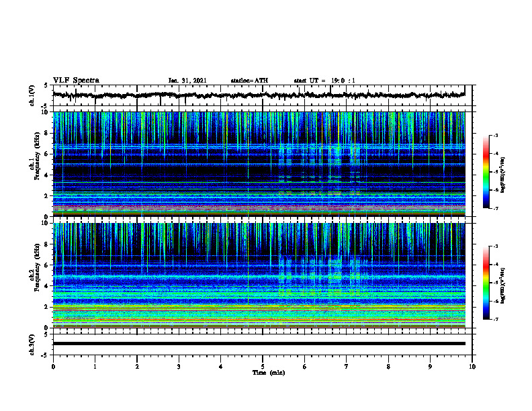The width and height of the screenshot is (532, 411).
Task: Click time axis tick label "4"
Action: click(221, 367)
